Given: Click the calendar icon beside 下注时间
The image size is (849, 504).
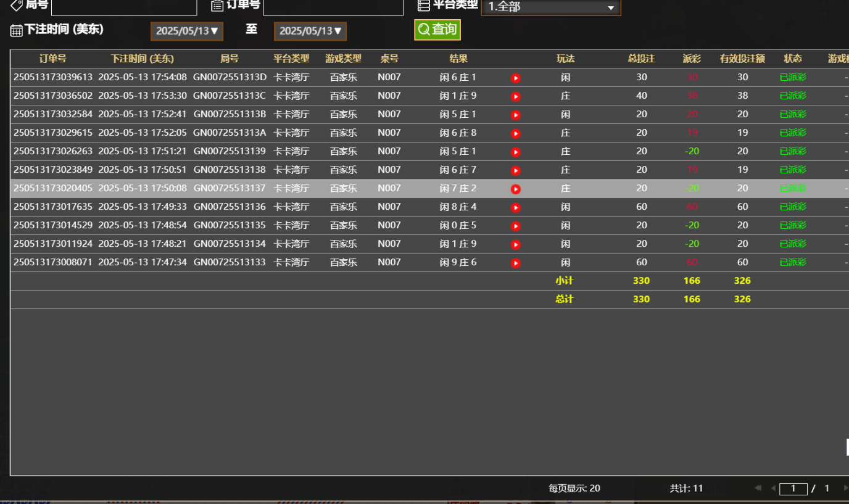Looking at the screenshot, I should [17, 30].
